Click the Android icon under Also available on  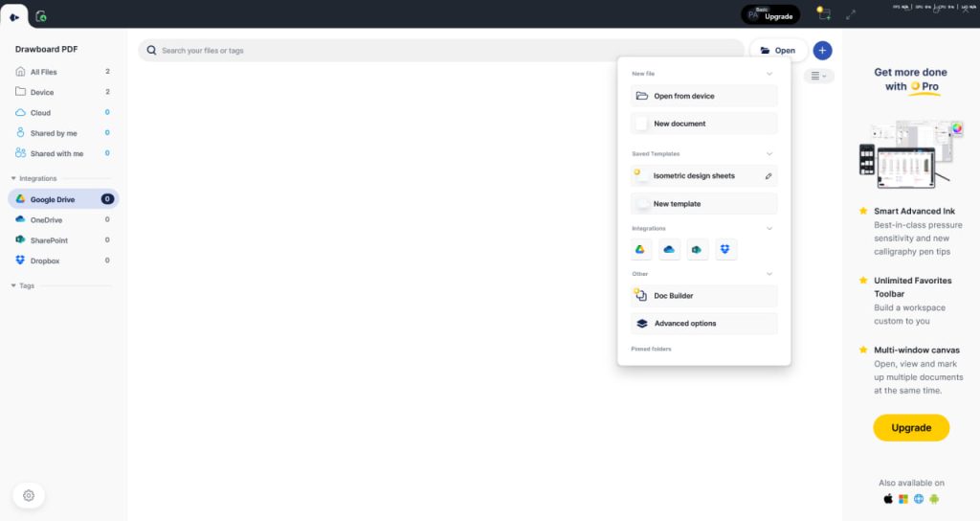(934, 499)
